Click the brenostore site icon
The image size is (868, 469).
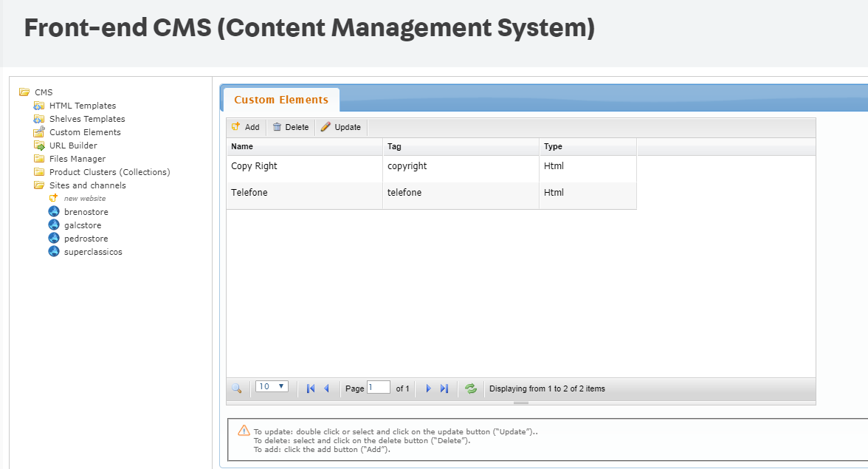point(53,212)
